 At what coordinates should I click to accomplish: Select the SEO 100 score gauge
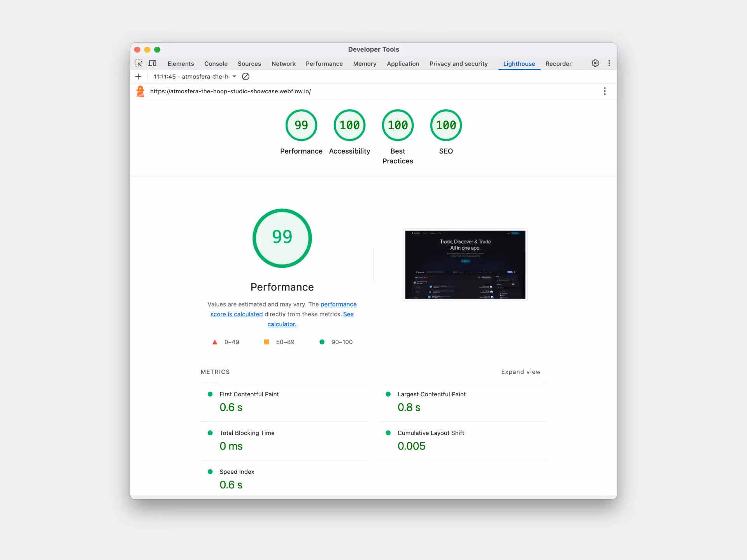coord(446,125)
